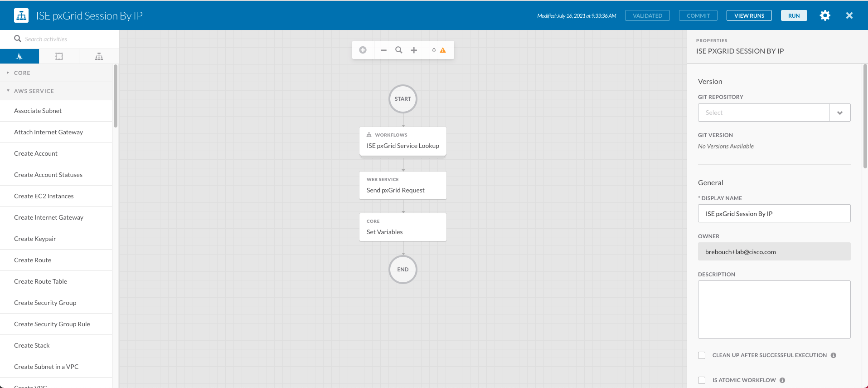Click the add circle icon in canvas toolbar

tap(363, 50)
